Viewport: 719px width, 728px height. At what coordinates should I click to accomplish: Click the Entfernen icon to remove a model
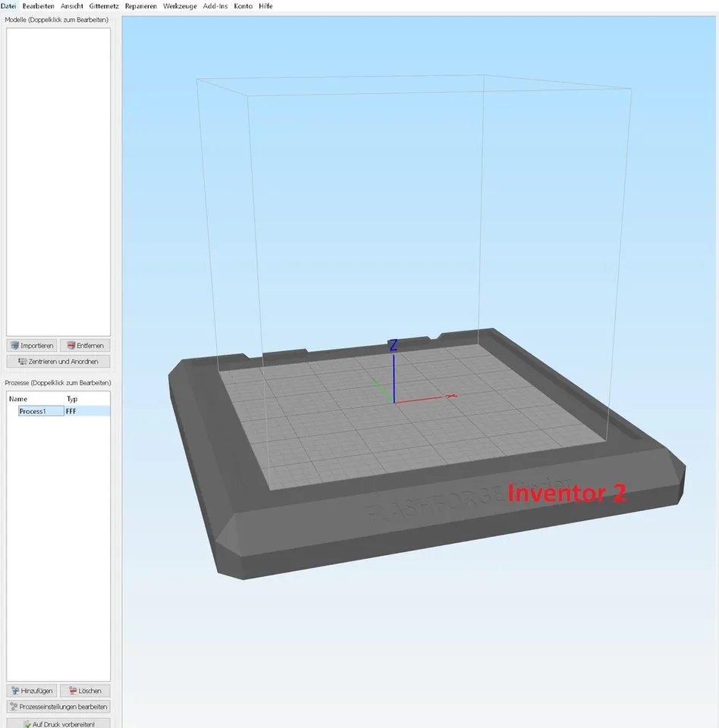pyautogui.click(x=72, y=345)
